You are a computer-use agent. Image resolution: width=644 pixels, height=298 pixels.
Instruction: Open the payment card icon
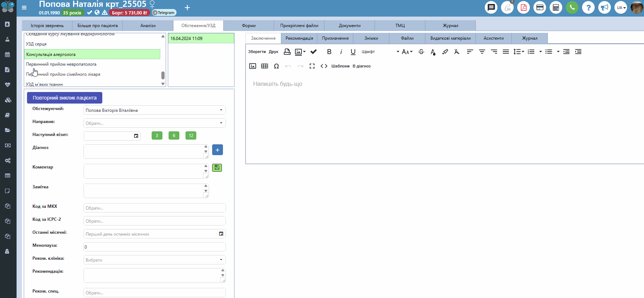click(540, 8)
